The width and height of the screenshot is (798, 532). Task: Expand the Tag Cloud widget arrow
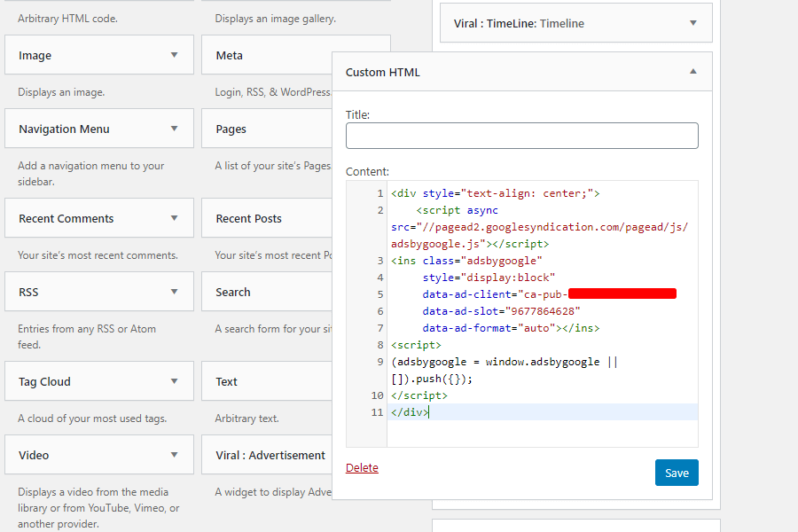coord(174,381)
